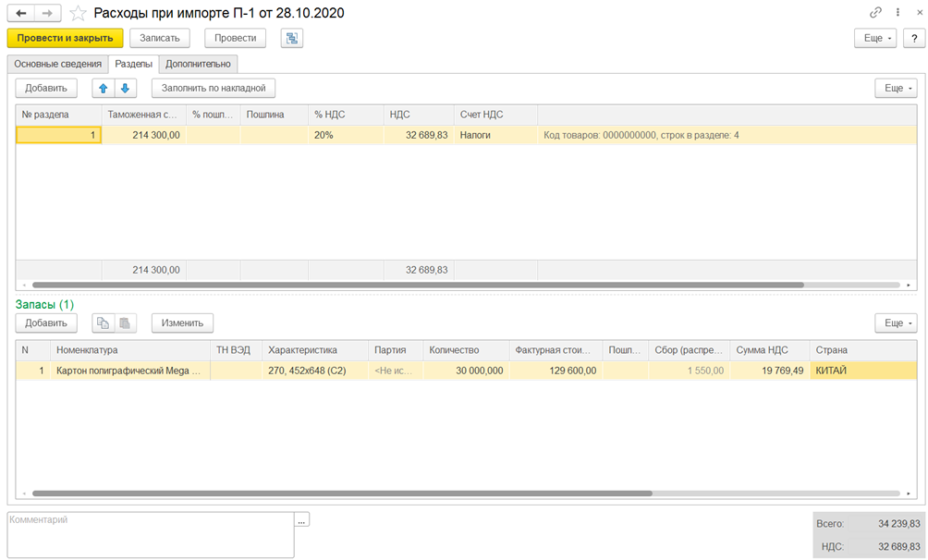Click the copy rows icon in Запасы toolbar
928x560 pixels.
coord(104,323)
